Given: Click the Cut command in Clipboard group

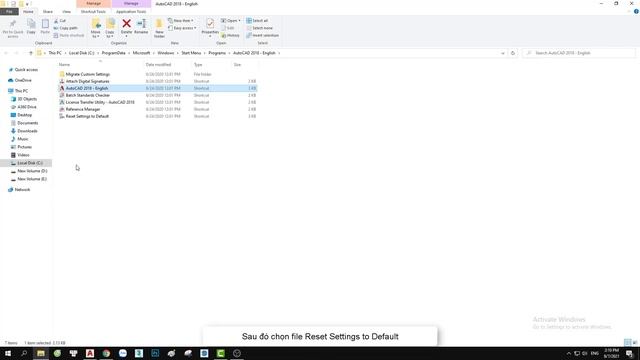Looking at the screenshot, I should [x=60, y=20].
